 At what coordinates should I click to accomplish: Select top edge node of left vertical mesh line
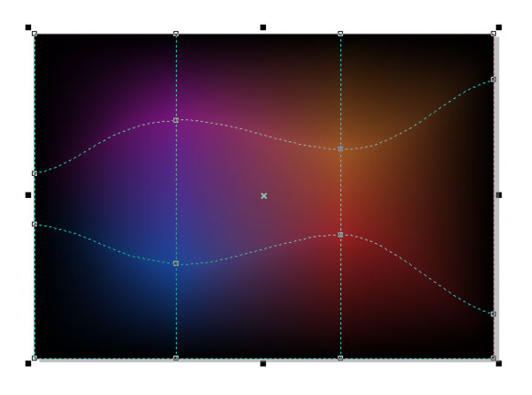(176, 34)
